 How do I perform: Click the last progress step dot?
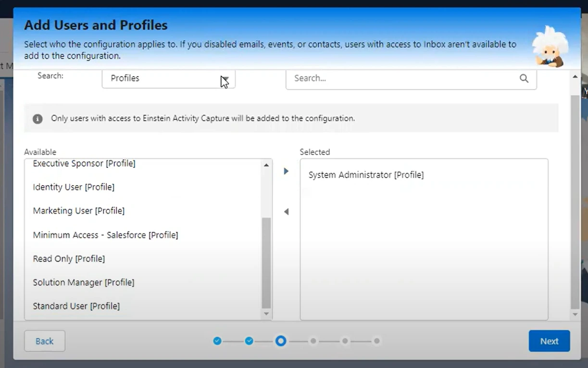pos(376,341)
